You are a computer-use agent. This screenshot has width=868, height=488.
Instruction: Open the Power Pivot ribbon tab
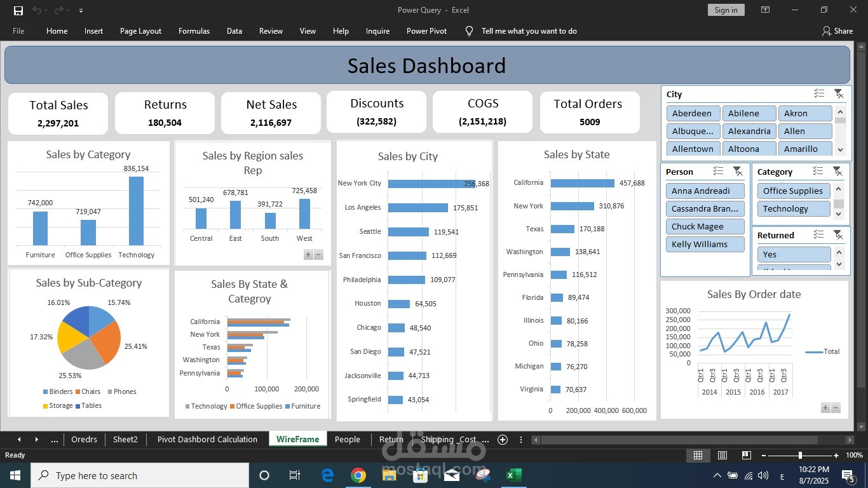[426, 31]
